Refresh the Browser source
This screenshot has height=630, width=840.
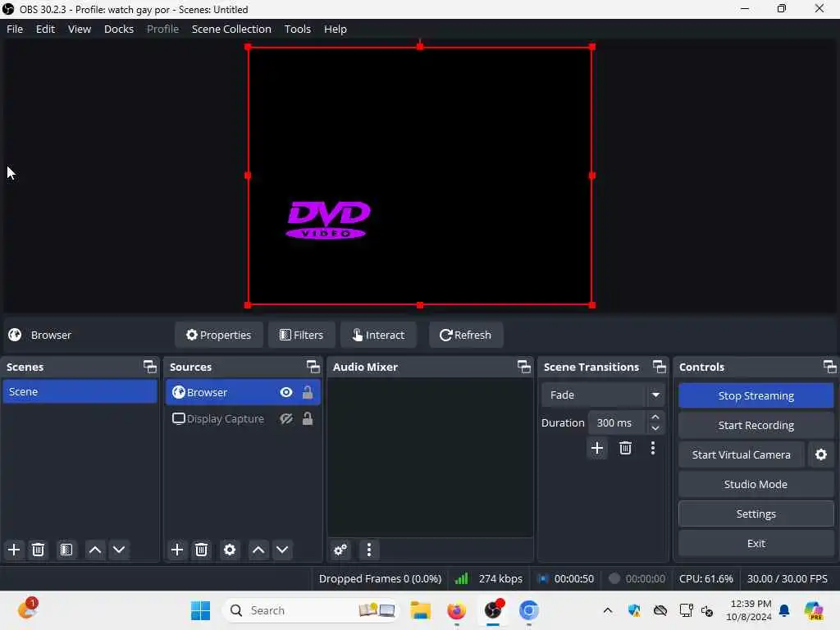[x=466, y=335]
